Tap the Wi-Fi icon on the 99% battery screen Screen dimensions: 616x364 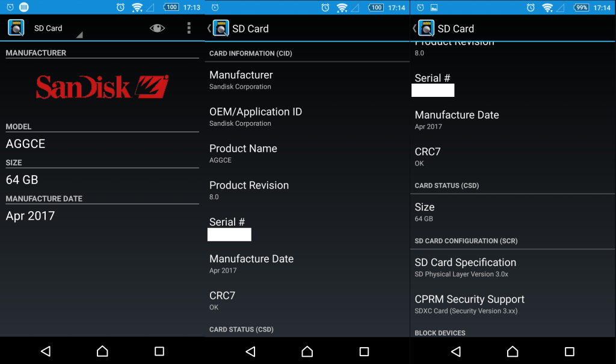coord(547,7)
